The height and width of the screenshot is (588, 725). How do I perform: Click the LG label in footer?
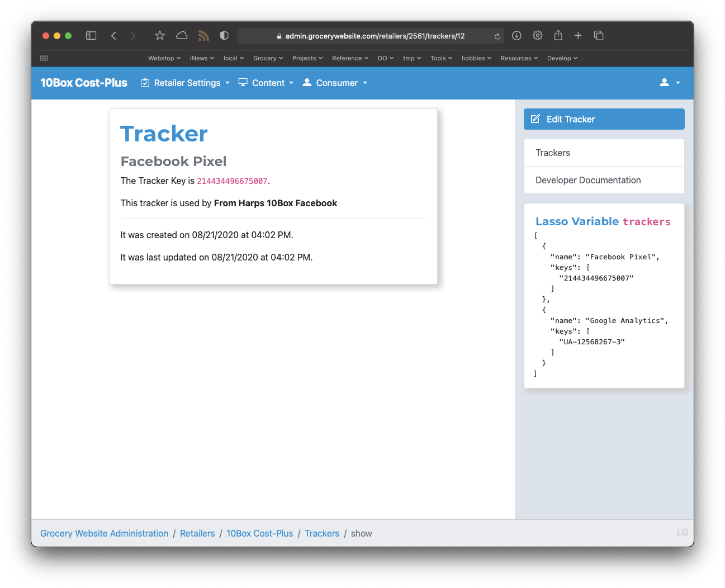pyautogui.click(x=683, y=532)
